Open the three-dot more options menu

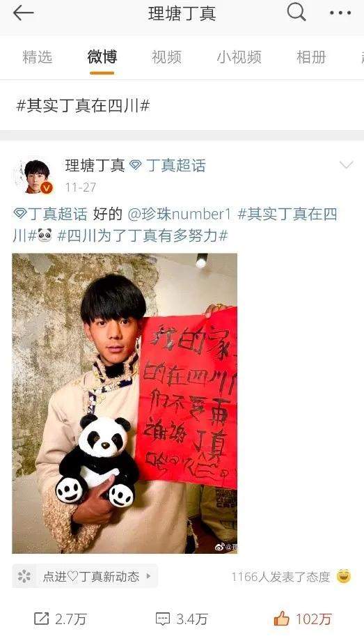pyautogui.click(x=340, y=13)
